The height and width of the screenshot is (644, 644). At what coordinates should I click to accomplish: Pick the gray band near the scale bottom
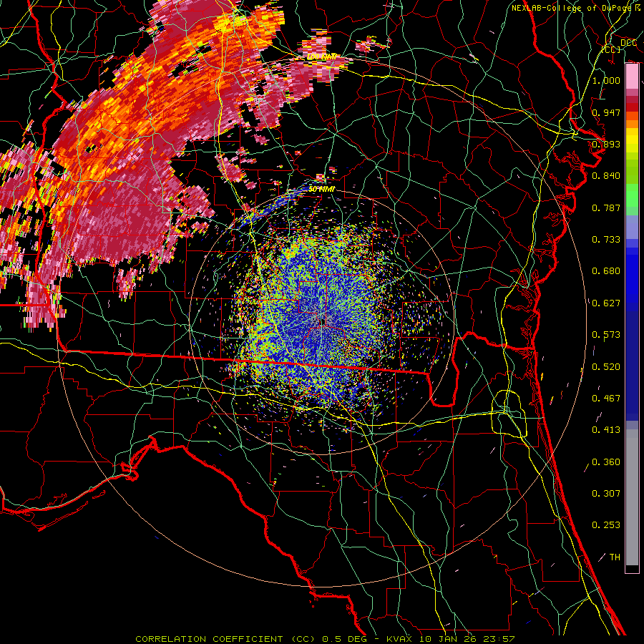(x=632, y=497)
